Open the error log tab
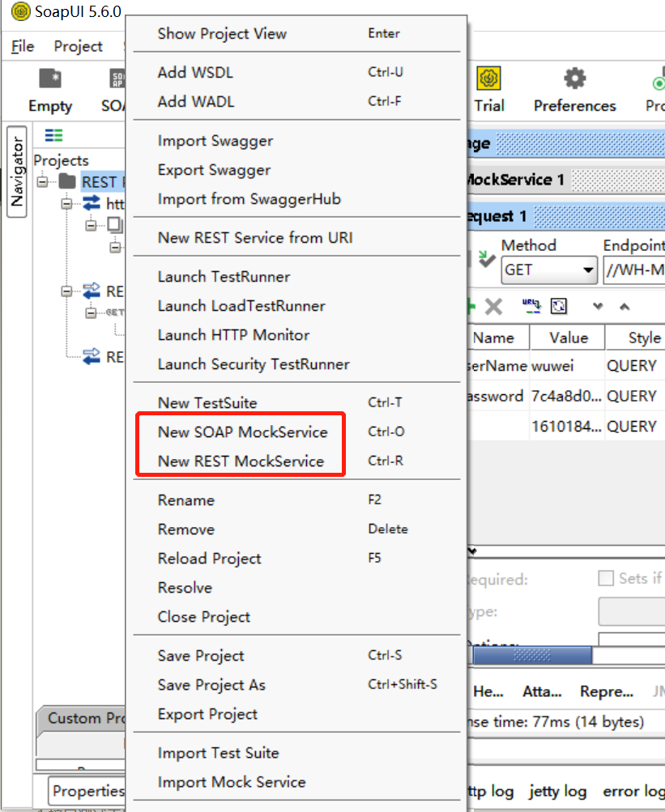The height and width of the screenshot is (812, 665). coord(633,791)
